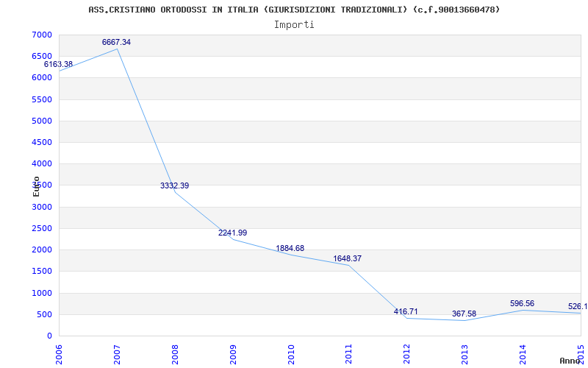Click the y-axis value 4500
Viewport: 588px width, 368px height.
(42, 142)
